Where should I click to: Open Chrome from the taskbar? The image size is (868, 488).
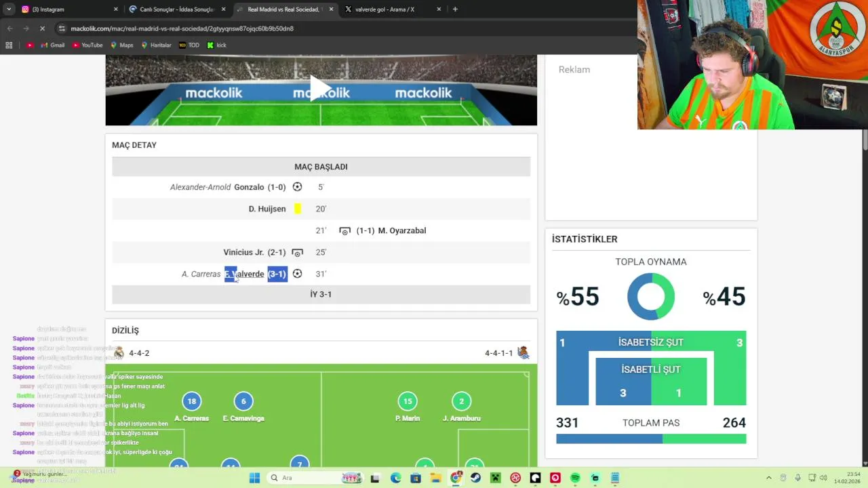click(x=456, y=478)
